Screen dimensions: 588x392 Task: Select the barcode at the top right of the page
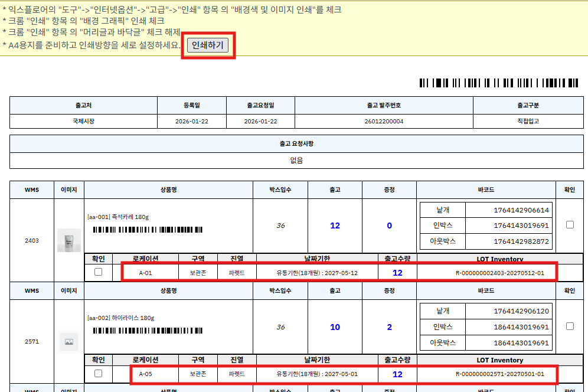(x=499, y=83)
